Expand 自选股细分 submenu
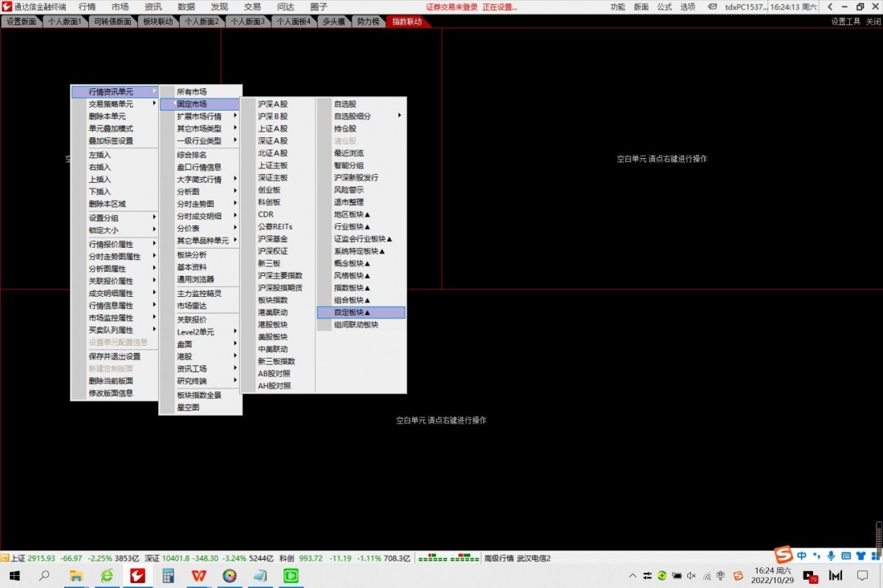The image size is (883, 588). coord(361,116)
